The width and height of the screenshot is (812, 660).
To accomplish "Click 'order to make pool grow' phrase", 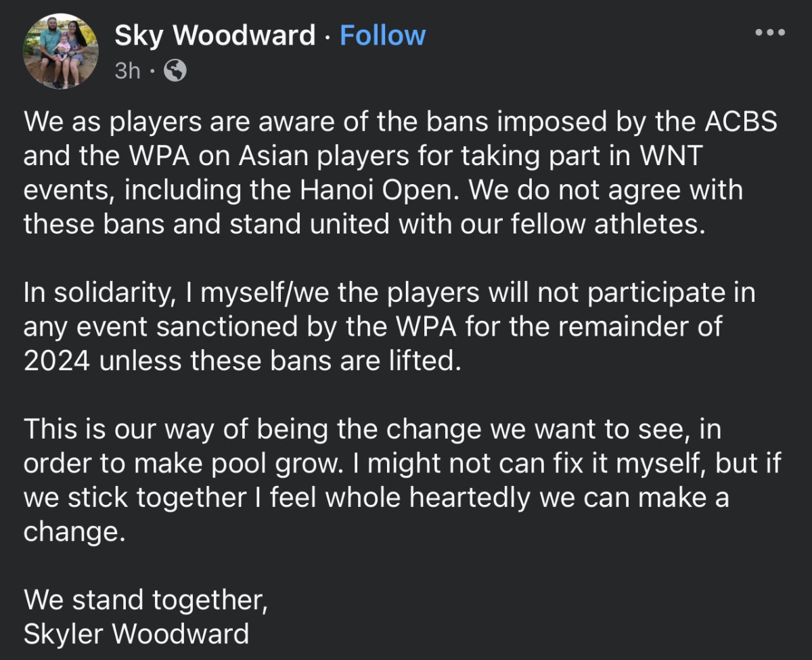I will (x=179, y=463).
